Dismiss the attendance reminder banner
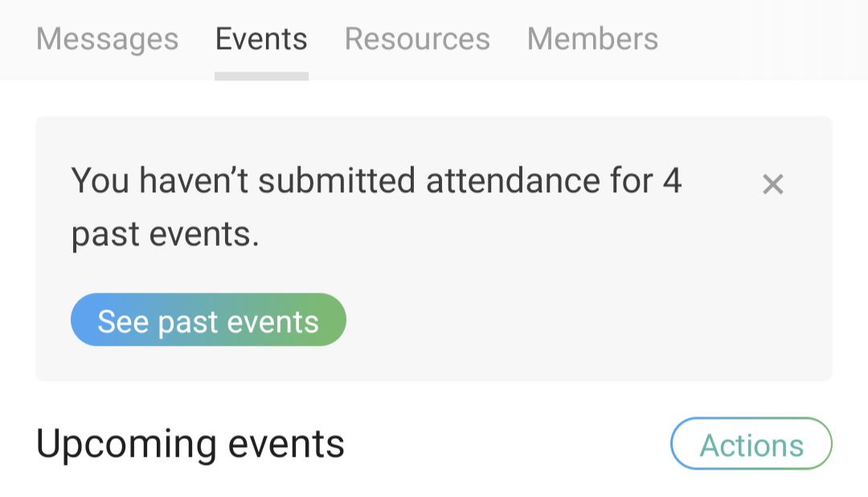The width and height of the screenshot is (868, 497). (x=772, y=185)
